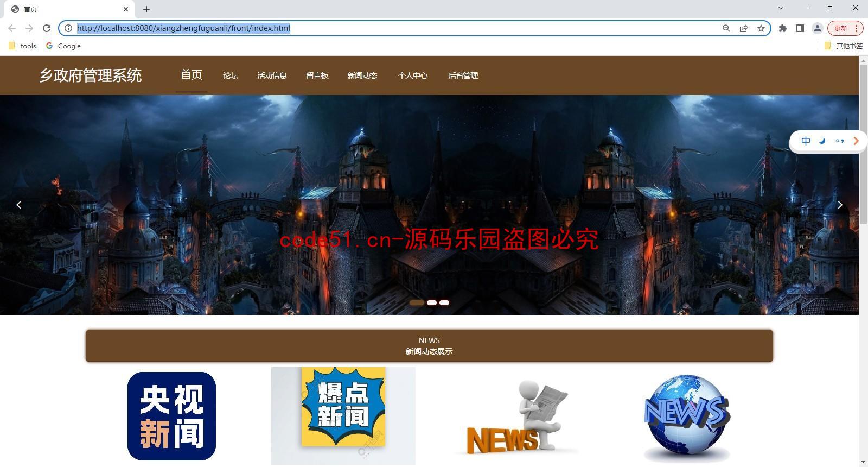The image size is (868, 467).
Task: Open the Google bookmark
Action: [63, 46]
